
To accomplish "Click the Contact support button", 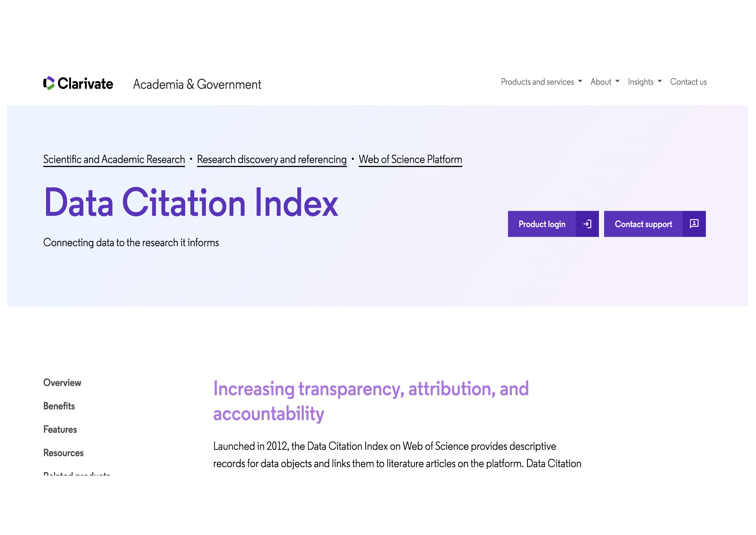I will (x=643, y=224).
